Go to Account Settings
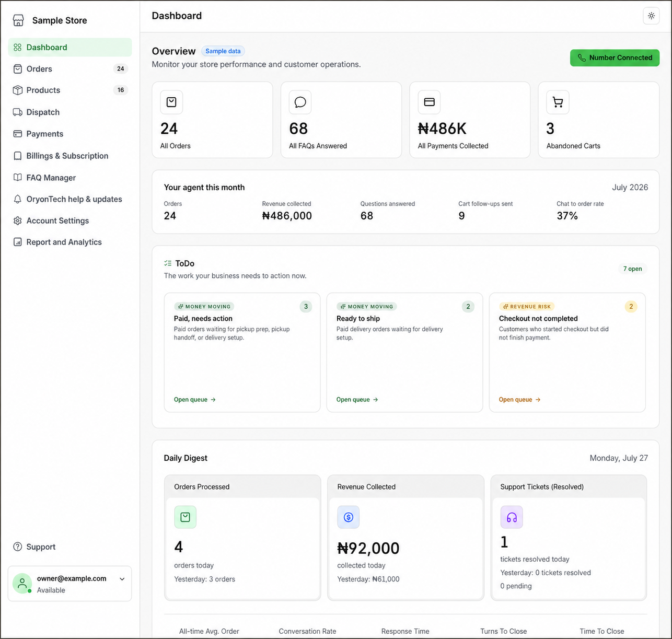Image resolution: width=672 pixels, height=639 pixels. [70, 220]
